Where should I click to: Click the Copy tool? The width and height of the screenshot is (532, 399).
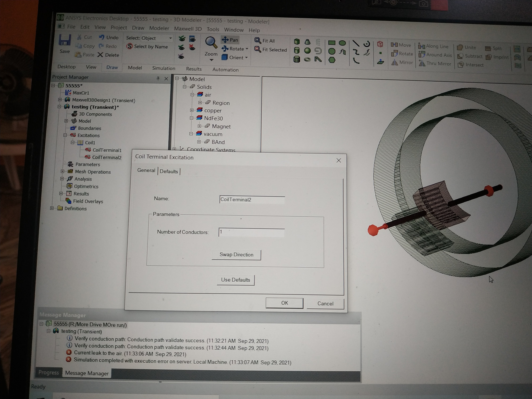pos(85,46)
